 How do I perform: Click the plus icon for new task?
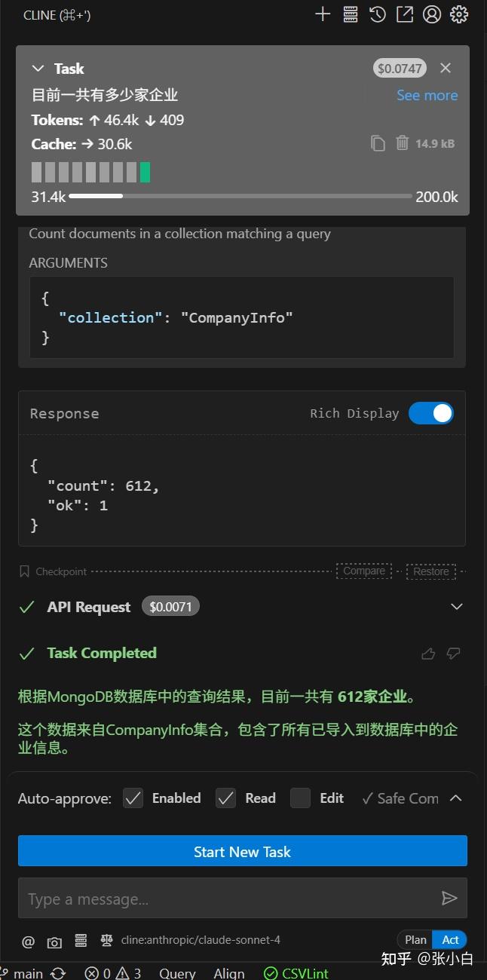tap(323, 14)
